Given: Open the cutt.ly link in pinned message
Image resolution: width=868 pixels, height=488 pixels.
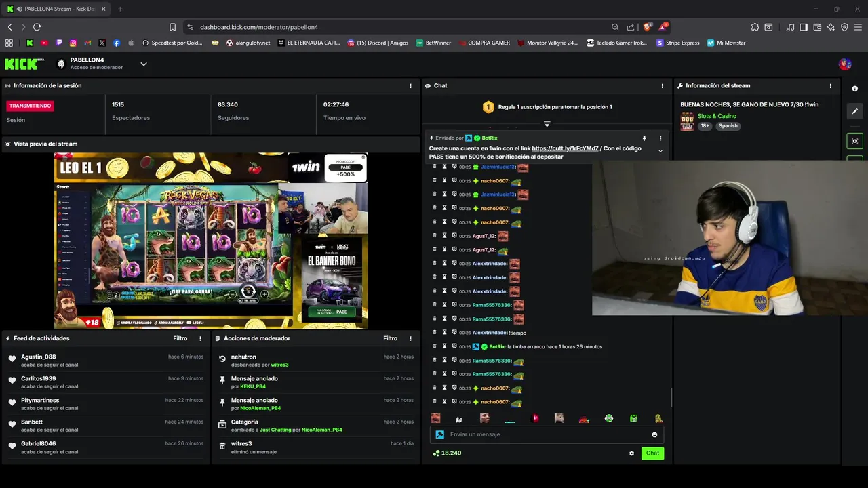Looking at the screenshot, I should (565, 148).
